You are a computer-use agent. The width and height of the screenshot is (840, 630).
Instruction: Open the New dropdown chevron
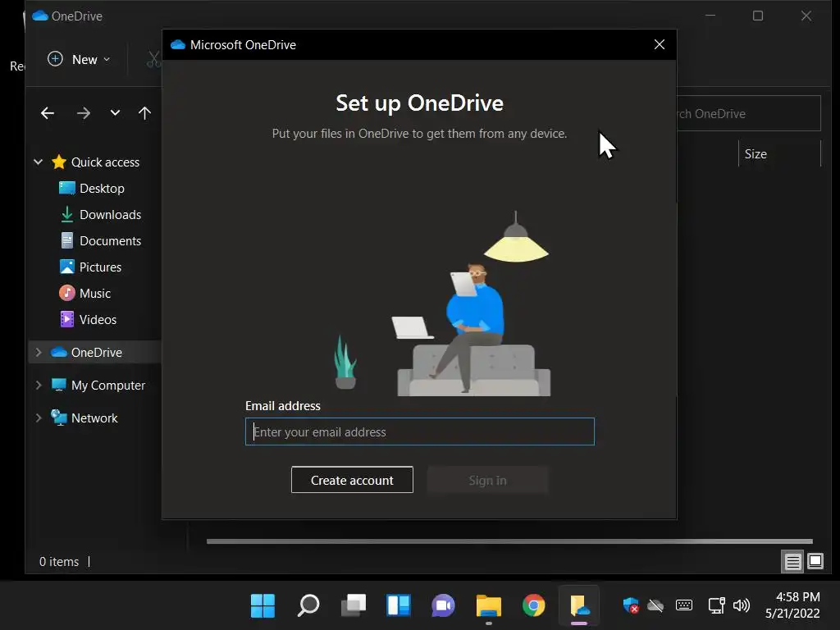point(107,59)
